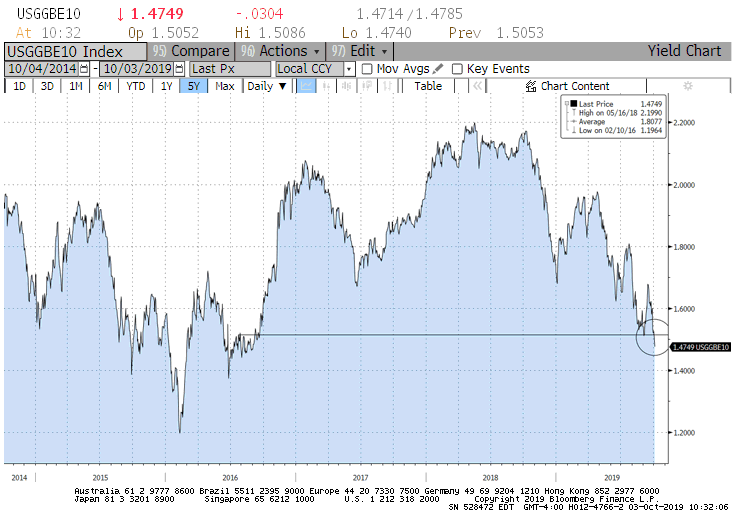Switch to the YTD range tab
736x530 pixels.
click(136, 86)
